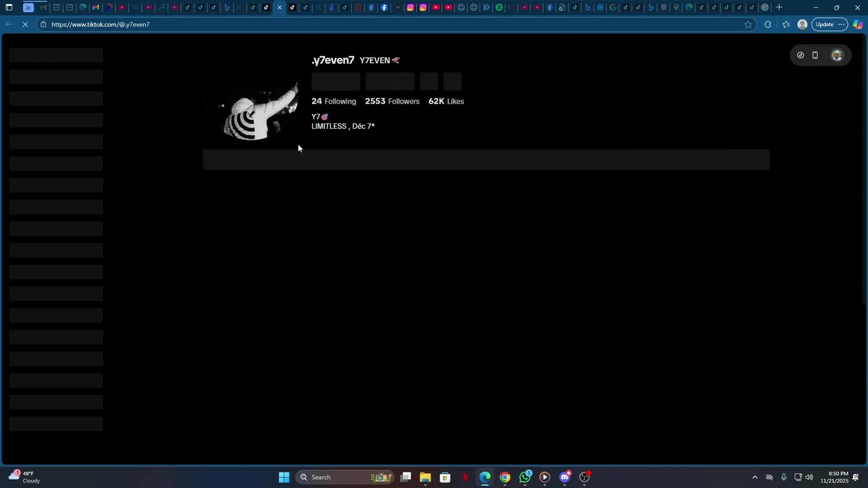
Task: Click the microphone tray icon
Action: coord(784,477)
